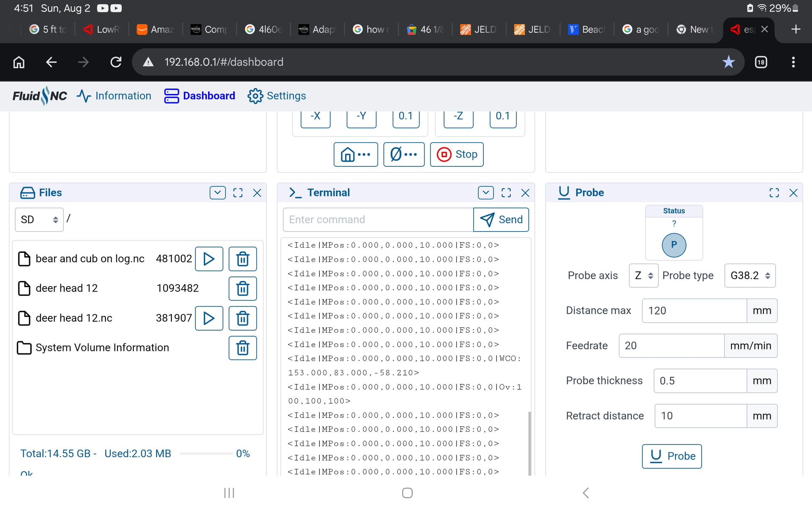
Task: Close the Terminal panel
Action: pos(525,193)
